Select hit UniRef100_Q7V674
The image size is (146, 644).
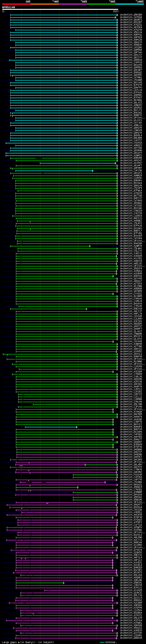131,550
